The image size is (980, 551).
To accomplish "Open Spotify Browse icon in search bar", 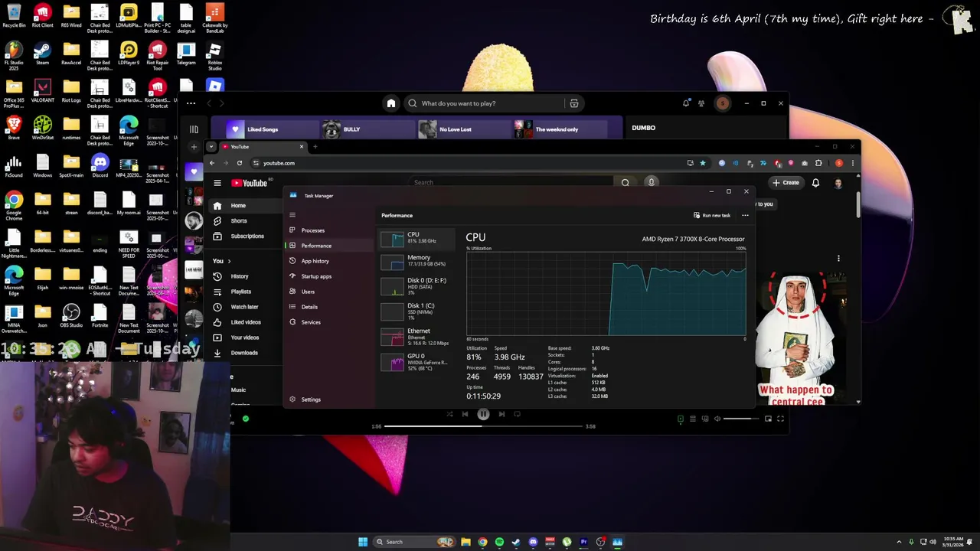I will [573, 103].
